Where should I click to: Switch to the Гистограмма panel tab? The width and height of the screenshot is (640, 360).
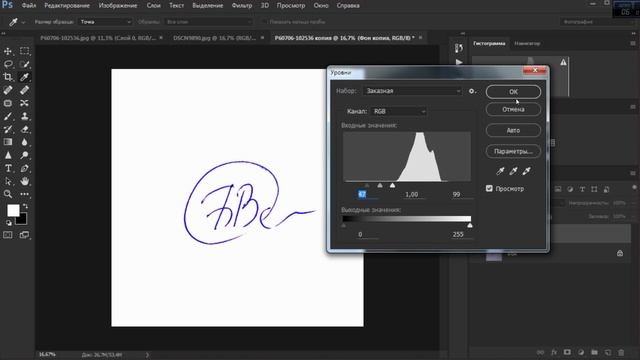point(489,43)
